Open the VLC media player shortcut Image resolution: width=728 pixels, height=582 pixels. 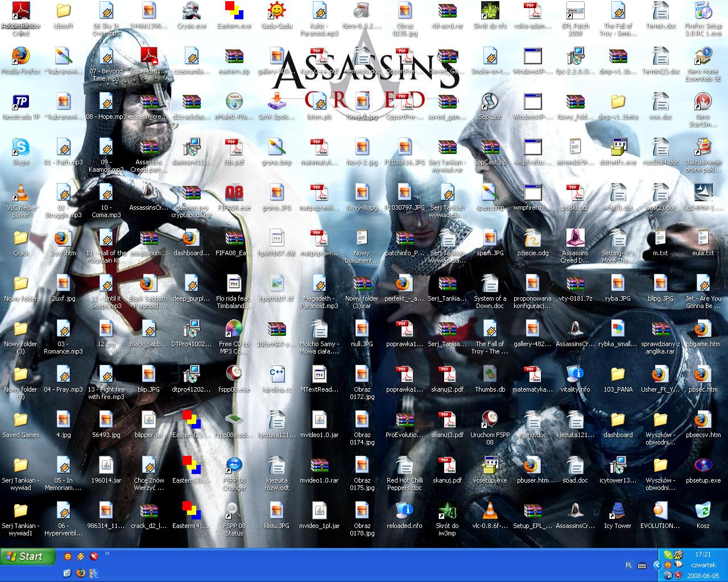pyautogui.click(x=21, y=193)
